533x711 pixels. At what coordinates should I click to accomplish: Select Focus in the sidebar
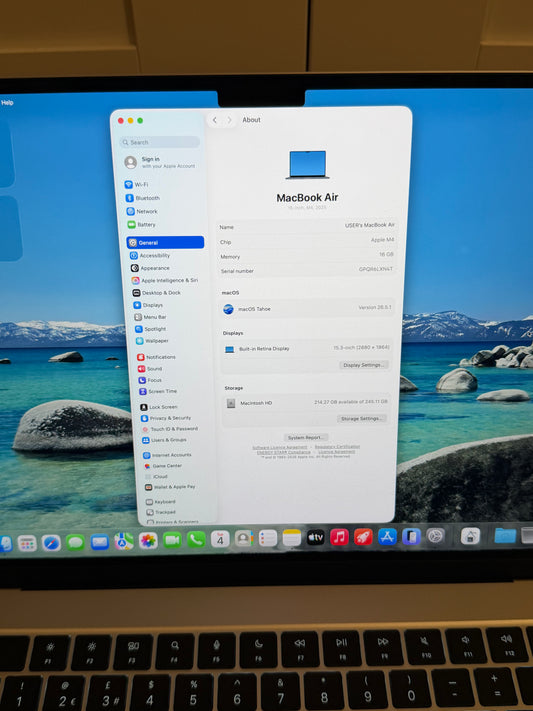[150, 380]
